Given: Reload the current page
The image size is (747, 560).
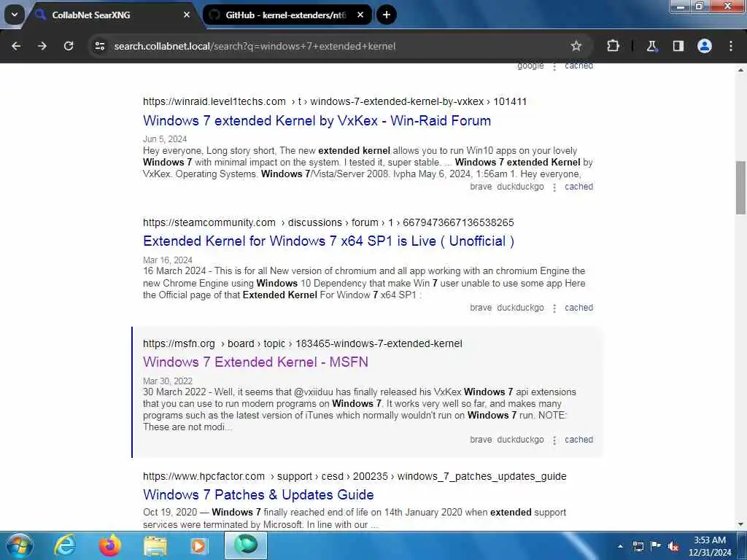Looking at the screenshot, I should pos(69,46).
